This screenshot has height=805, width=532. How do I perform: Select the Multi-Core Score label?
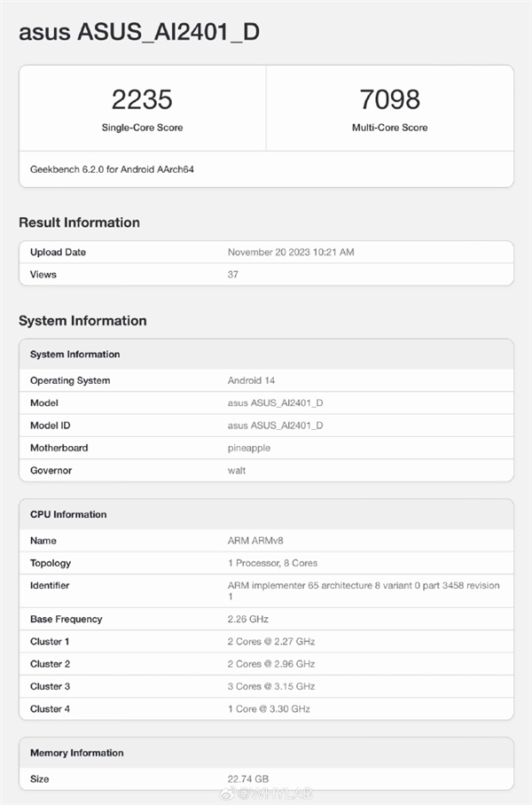click(389, 128)
